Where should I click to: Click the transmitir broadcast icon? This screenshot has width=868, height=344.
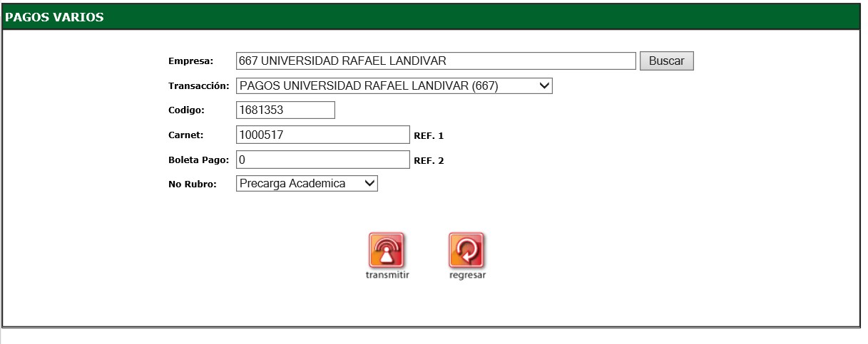coord(386,251)
